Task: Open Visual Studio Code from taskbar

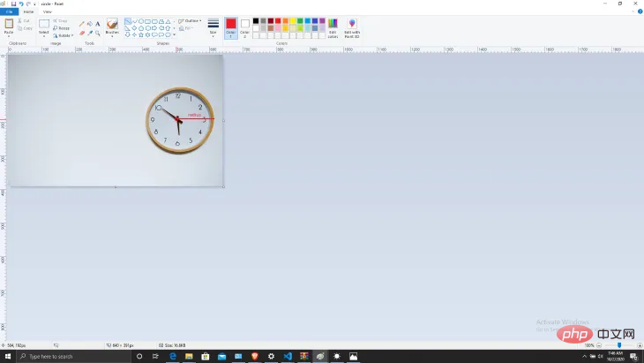Action: (288, 356)
